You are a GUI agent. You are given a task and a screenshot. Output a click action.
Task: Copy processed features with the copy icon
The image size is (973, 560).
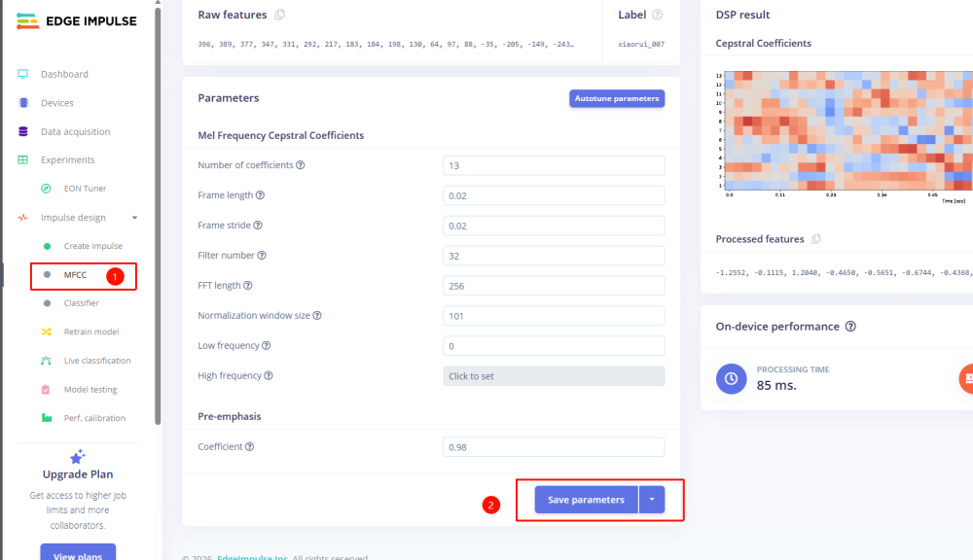pos(816,239)
